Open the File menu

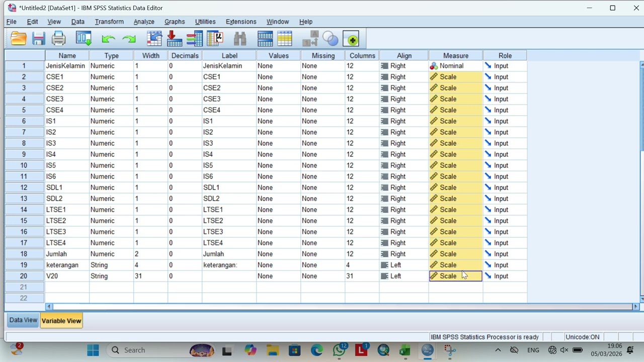click(11, 22)
